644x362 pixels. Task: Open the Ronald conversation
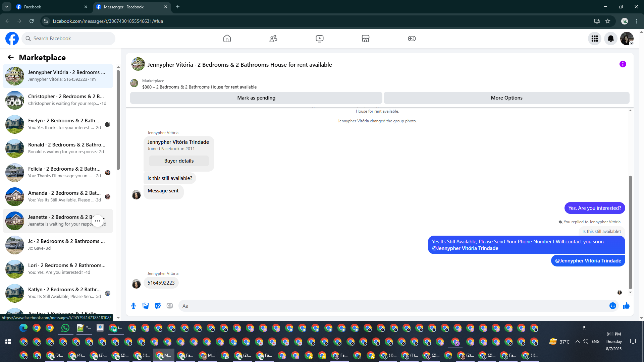coord(58,148)
